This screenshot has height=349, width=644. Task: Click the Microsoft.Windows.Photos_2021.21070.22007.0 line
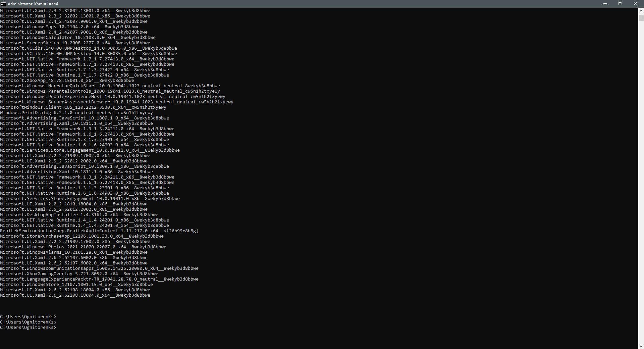[83, 247]
